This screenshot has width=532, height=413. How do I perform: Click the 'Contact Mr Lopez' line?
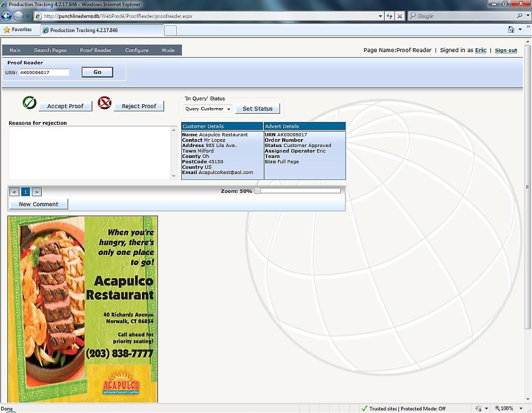(203, 140)
